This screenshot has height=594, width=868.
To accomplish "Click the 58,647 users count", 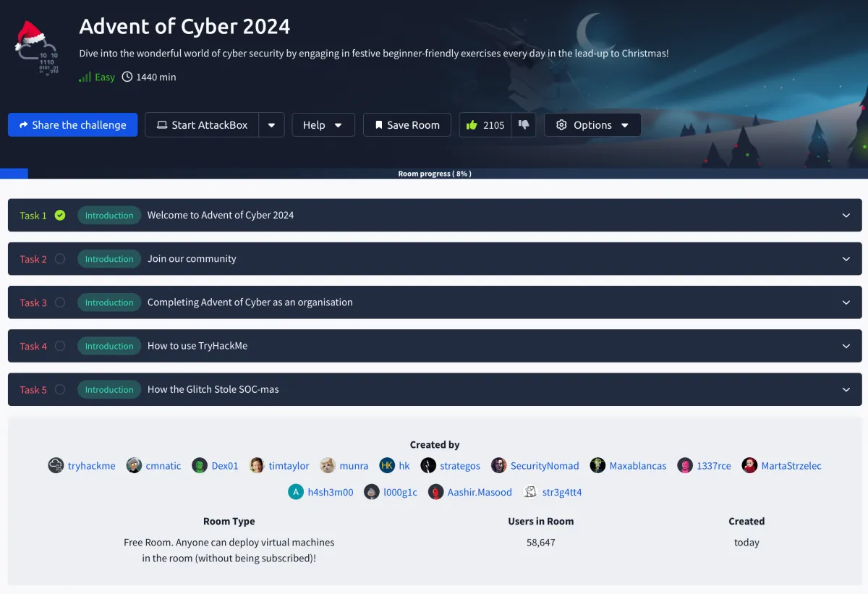I will point(541,542).
